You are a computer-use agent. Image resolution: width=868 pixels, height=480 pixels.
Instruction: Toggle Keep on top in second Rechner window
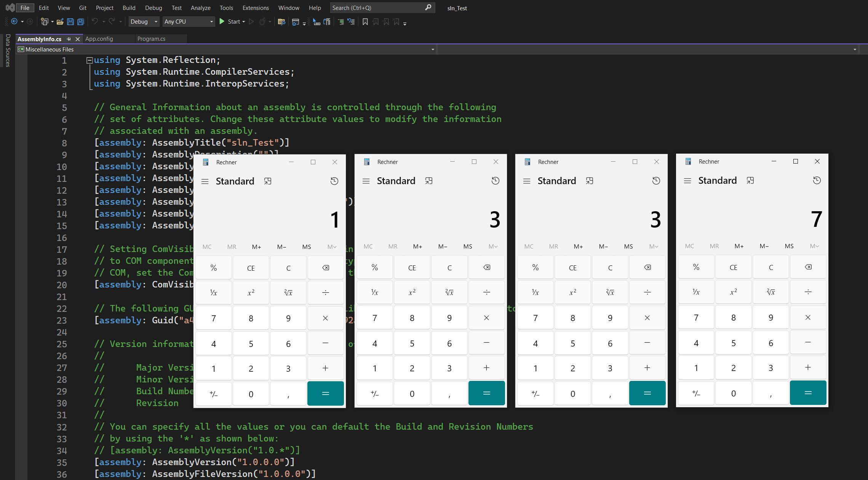429,181
